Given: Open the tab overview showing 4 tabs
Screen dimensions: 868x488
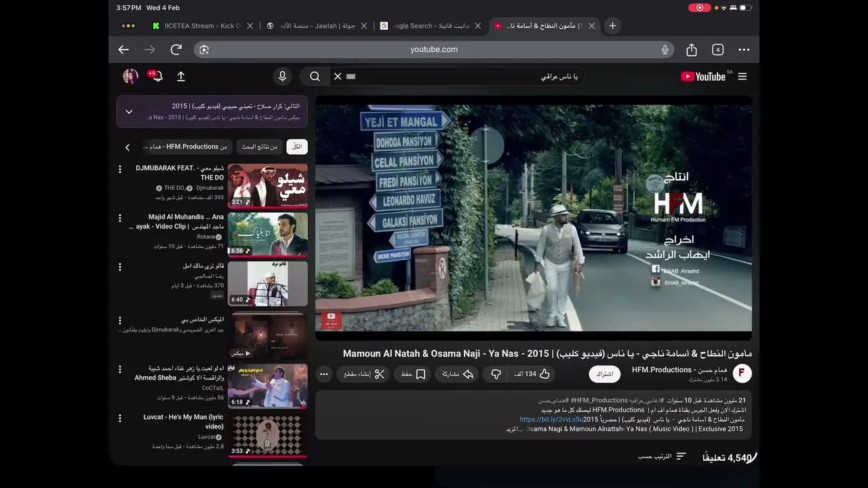Looking at the screenshot, I should tap(717, 49).
